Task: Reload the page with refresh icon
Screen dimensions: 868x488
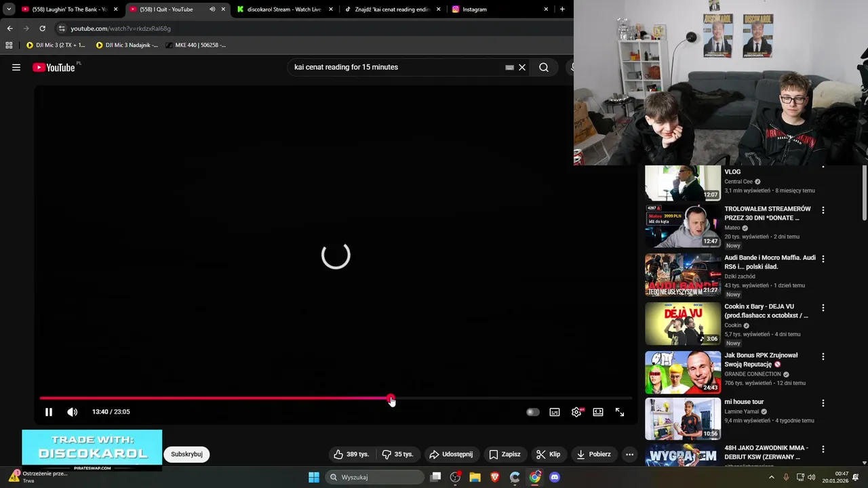Action: pos(42,28)
